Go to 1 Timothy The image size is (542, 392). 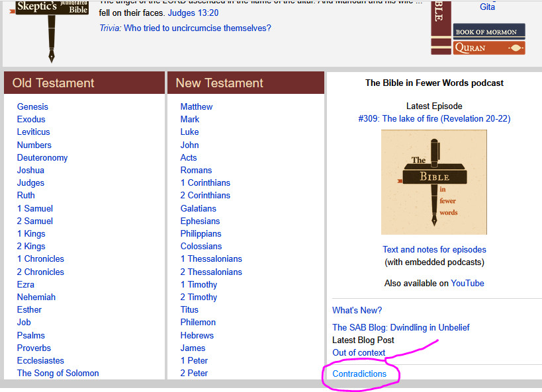(x=199, y=285)
